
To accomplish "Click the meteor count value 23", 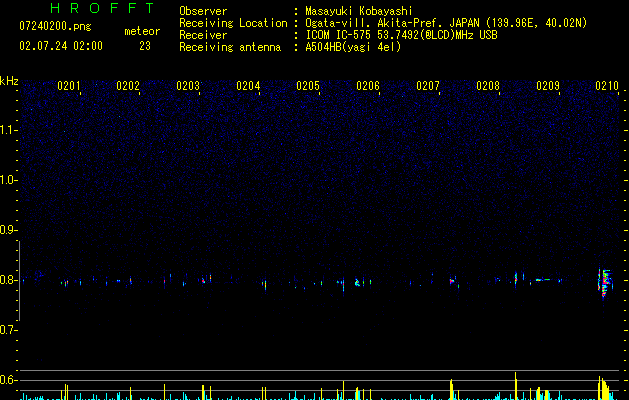I will [x=145, y=46].
